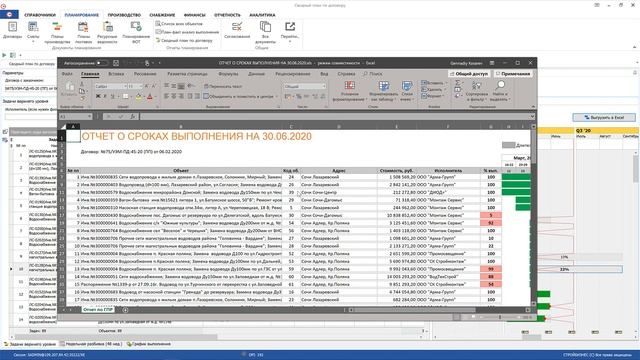This screenshot has width=640, height=360.
Task: Click the Format Painter brush in Excel
Action: [82, 98]
